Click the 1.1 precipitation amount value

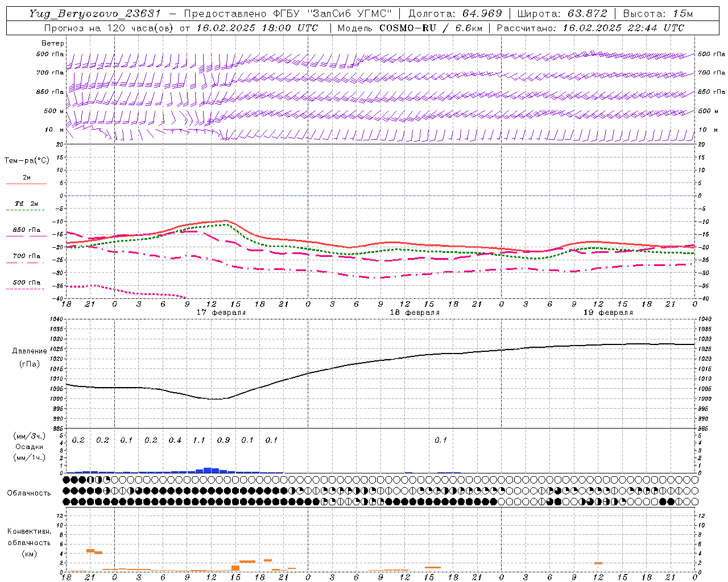199,440
